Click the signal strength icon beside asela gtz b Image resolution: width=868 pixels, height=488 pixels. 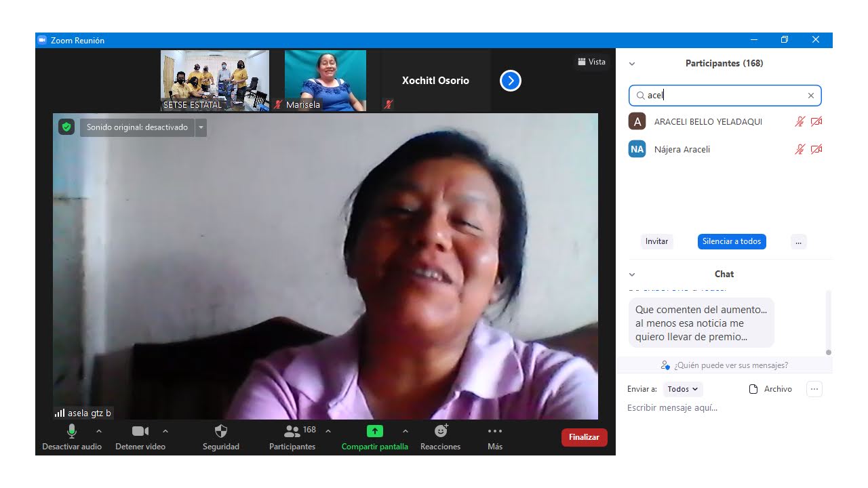(x=60, y=413)
